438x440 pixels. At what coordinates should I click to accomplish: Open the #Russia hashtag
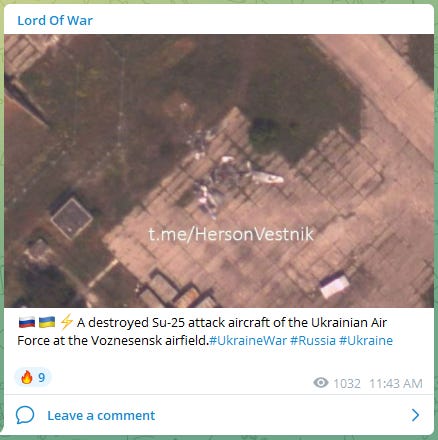click(x=313, y=341)
